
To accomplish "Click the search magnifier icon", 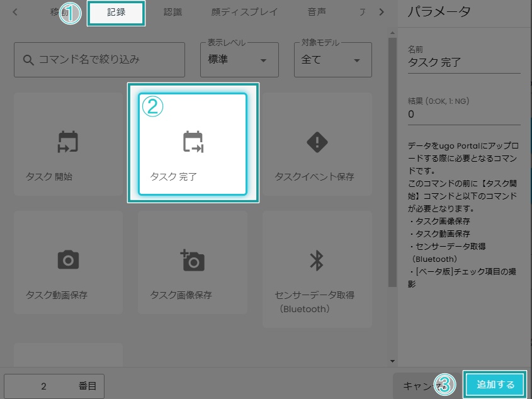I will (x=28, y=59).
